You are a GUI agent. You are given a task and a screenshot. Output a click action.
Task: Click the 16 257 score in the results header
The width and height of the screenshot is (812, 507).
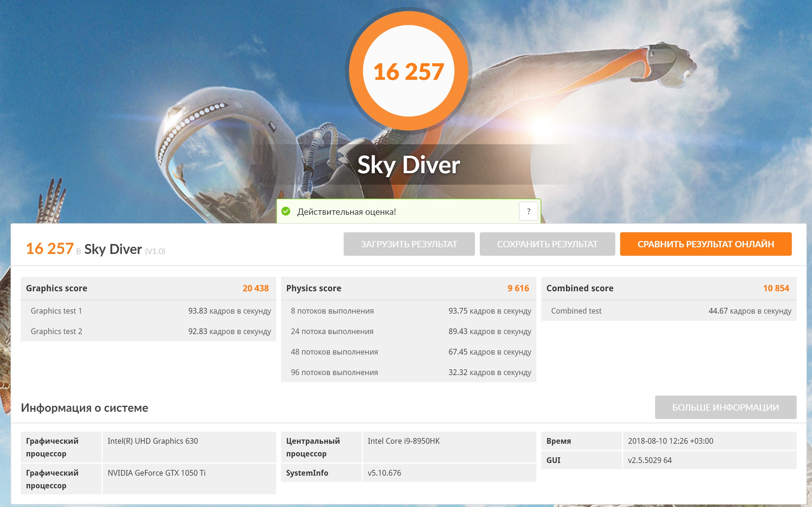pyautogui.click(x=50, y=249)
